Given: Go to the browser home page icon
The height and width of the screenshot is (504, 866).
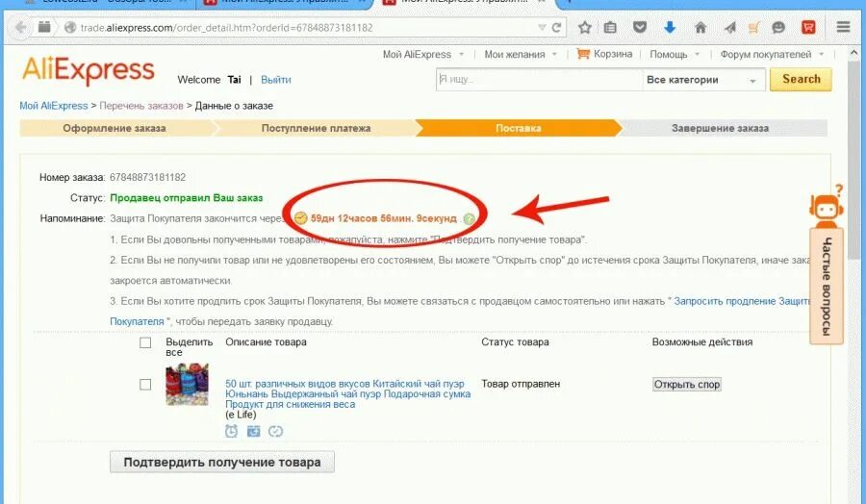Looking at the screenshot, I should point(700,27).
